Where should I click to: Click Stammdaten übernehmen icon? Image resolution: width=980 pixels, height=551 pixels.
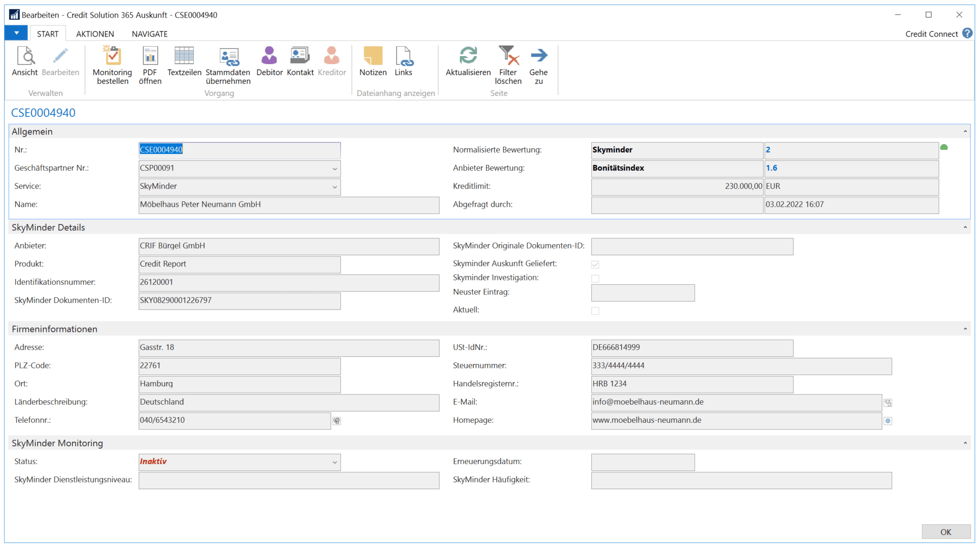point(228,57)
